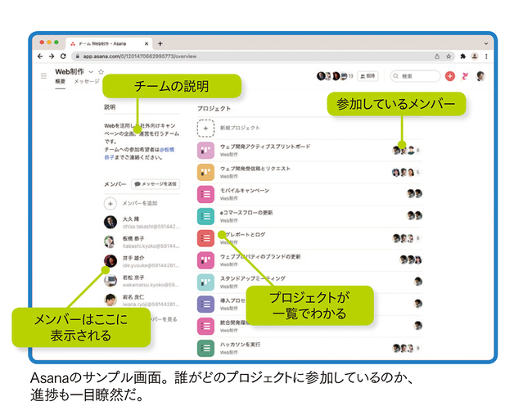The width and height of the screenshot is (532, 415).
Task: Click the メッセージを送信 button
Action: click(x=156, y=184)
